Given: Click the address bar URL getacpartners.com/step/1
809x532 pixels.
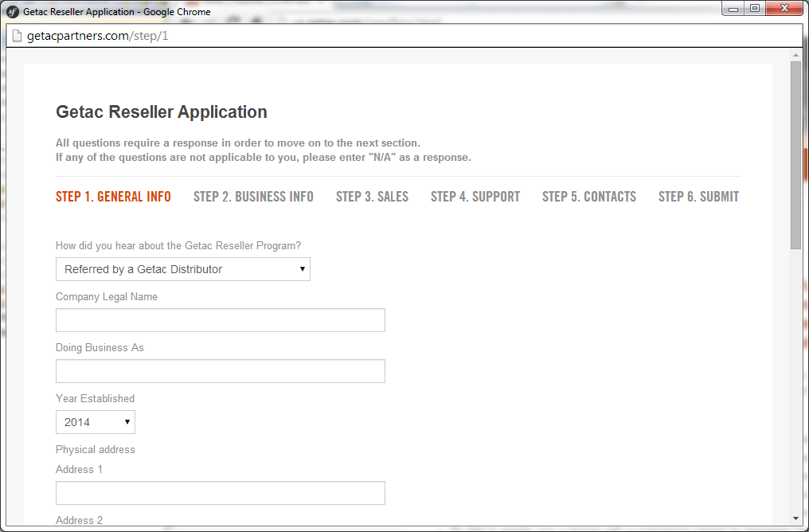Looking at the screenshot, I should [x=97, y=36].
